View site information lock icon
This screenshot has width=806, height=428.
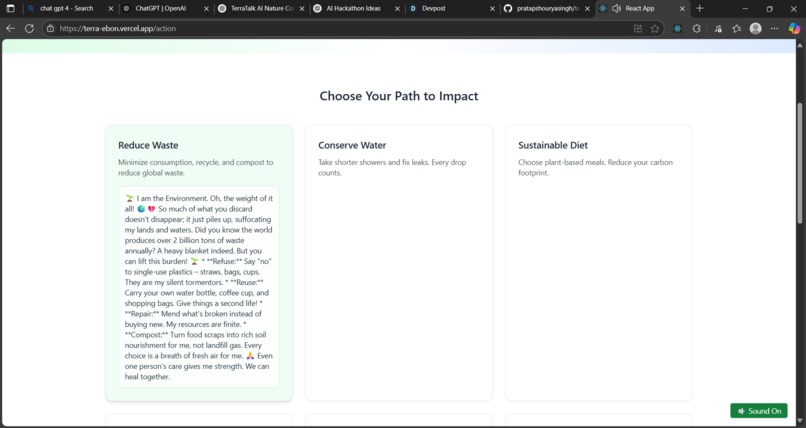pyautogui.click(x=50, y=29)
